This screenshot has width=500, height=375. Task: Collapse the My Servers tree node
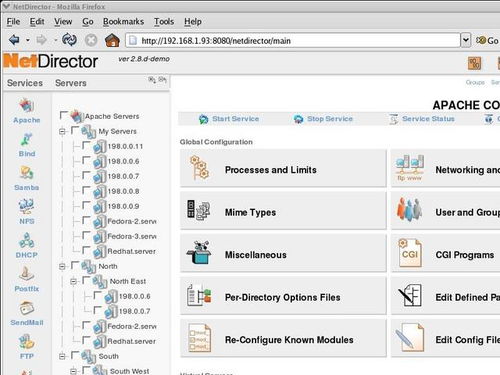62,131
